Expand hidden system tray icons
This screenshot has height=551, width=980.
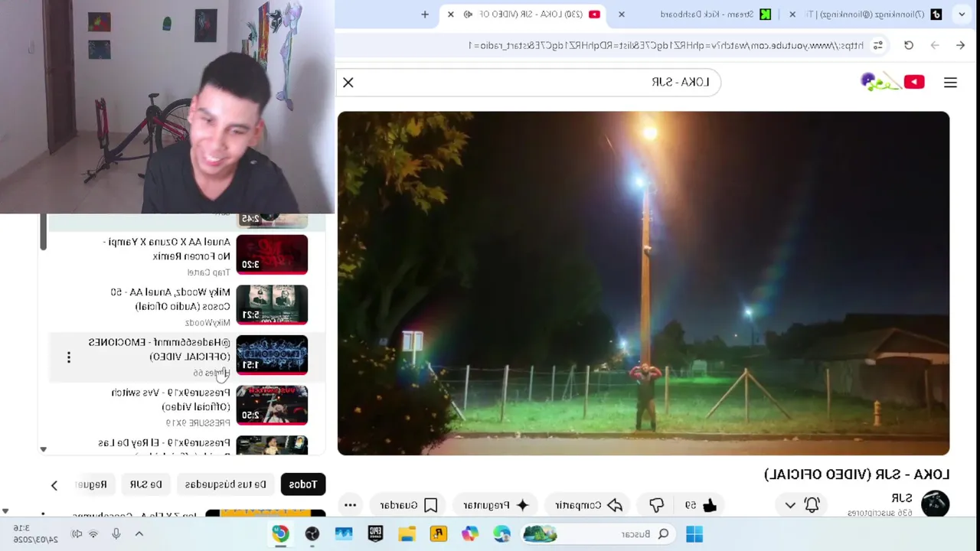point(139,534)
